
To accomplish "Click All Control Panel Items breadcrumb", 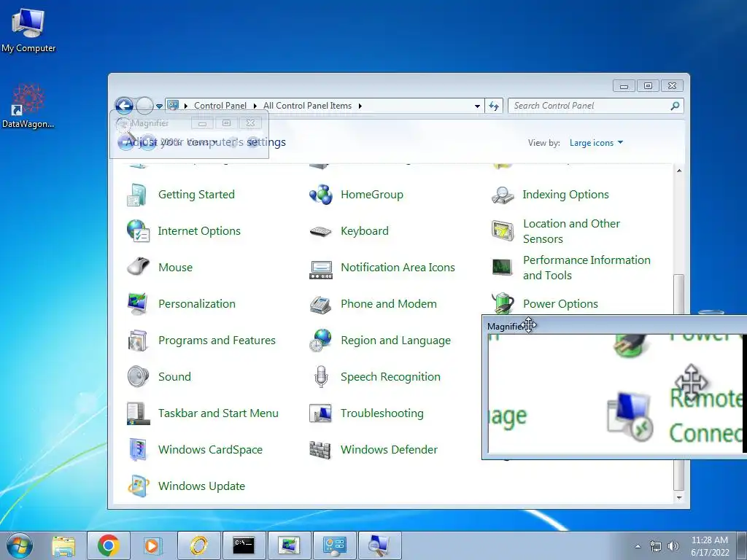I will [x=307, y=106].
